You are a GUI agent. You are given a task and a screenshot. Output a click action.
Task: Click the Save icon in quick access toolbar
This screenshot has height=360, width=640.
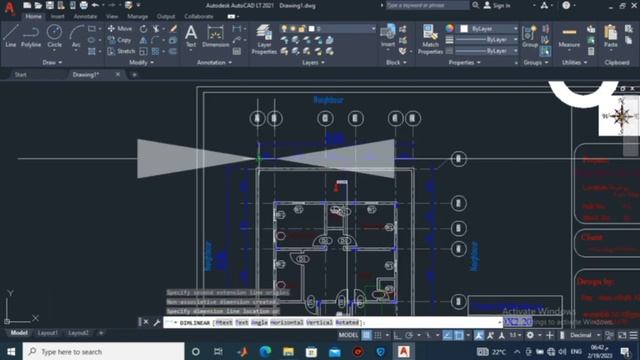pos(49,5)
